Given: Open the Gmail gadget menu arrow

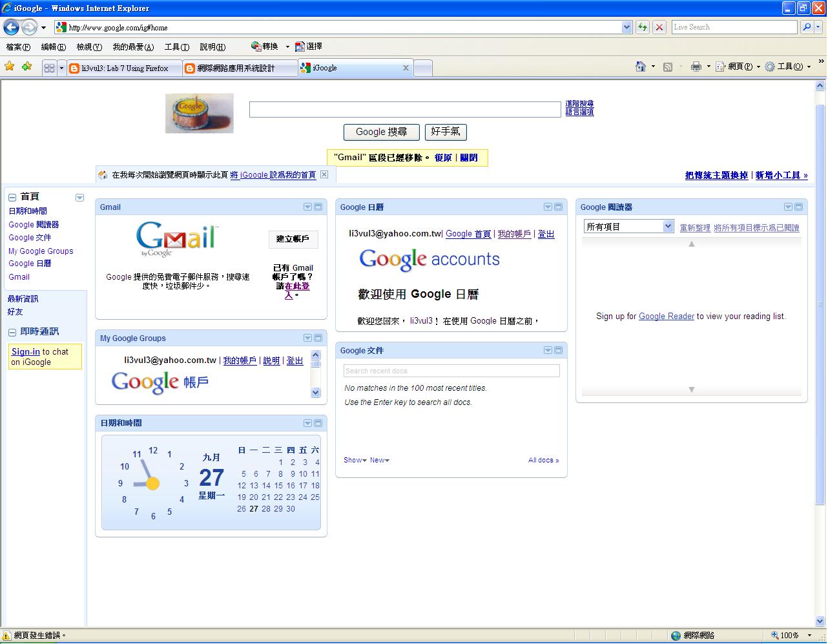Looking at the screenshot, I should [307, 207].
